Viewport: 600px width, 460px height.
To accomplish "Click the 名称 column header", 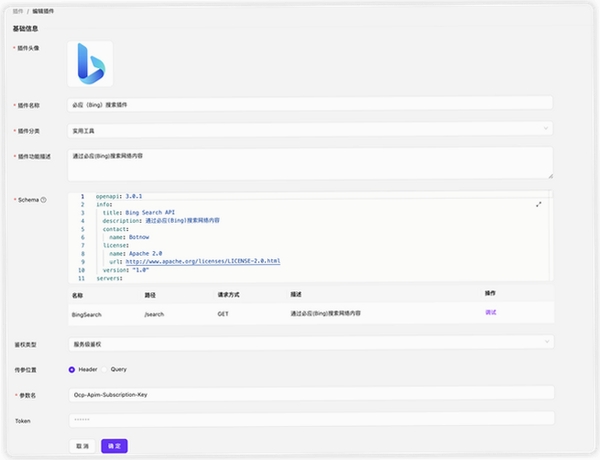I will tap(77, 295).
